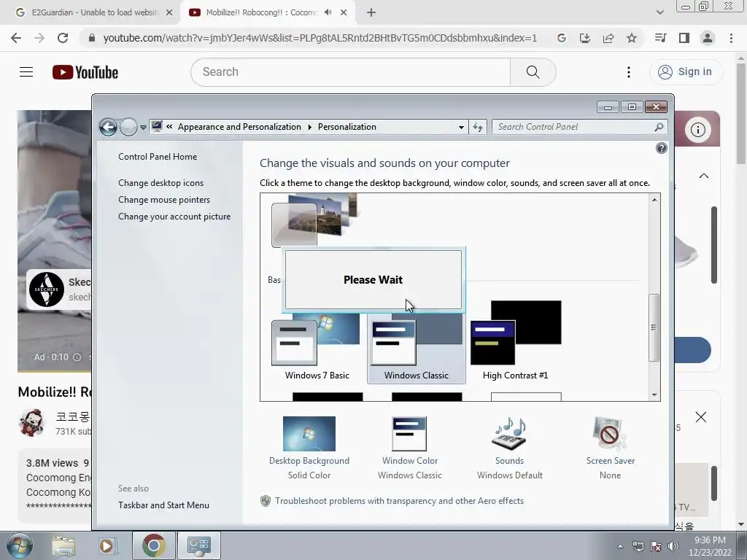Viewport: 747px width, 560px height.
Task: Open Screen Saver settings
Action: click(611, 448)
